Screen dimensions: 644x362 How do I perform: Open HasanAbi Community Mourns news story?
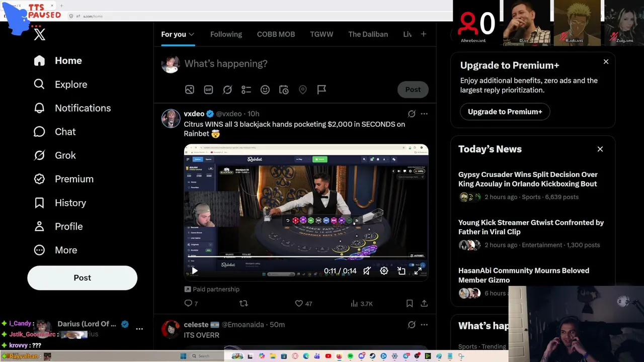[x=524, y=275]
